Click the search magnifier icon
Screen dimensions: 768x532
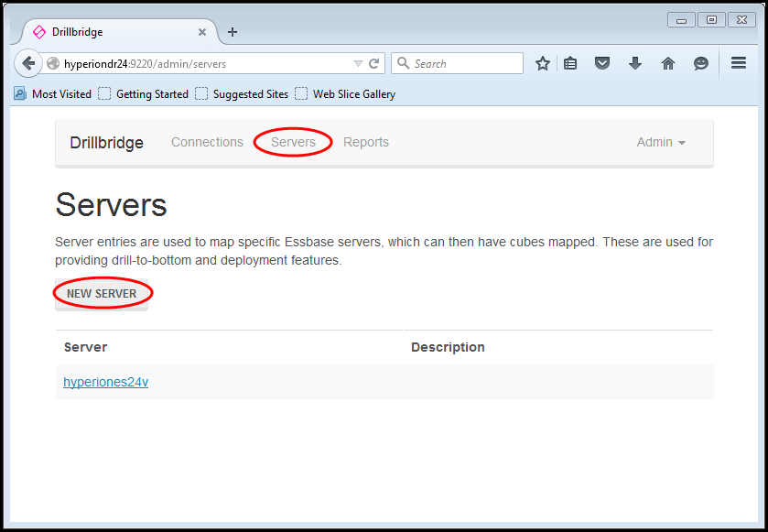pyautogui.click(x=403, y=63)
